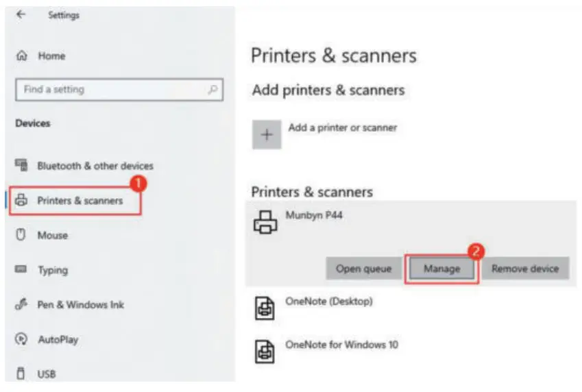
Task: Go to Mouse settings page
Action: (x=52, y=235)
